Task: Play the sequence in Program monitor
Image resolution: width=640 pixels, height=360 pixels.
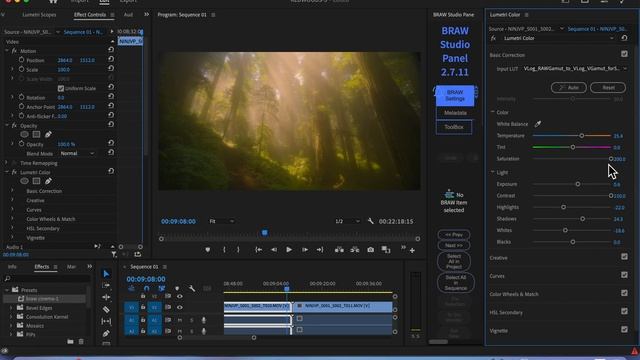Action: (289, 250)
